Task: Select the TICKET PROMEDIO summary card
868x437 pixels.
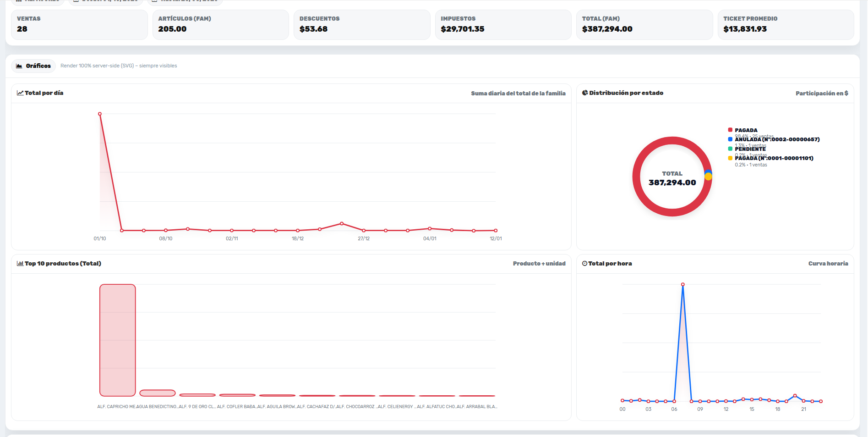Action: 786,25
